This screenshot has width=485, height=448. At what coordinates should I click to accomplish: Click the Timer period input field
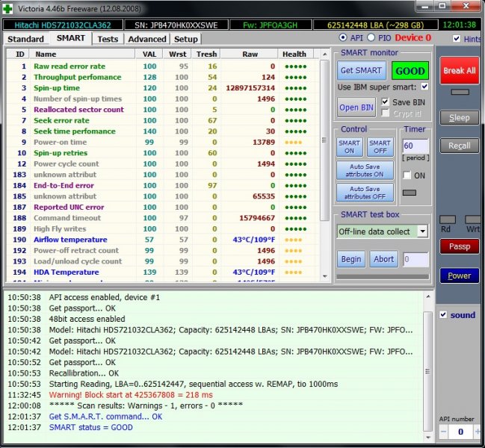[x=416, y=146]
